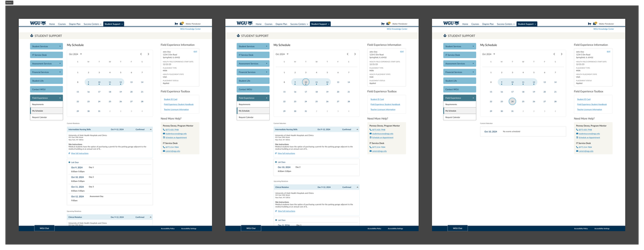Open the mail notifications icon in left mockup header
The height and width of the screenshot is (250, 644).
click(181, 23)
